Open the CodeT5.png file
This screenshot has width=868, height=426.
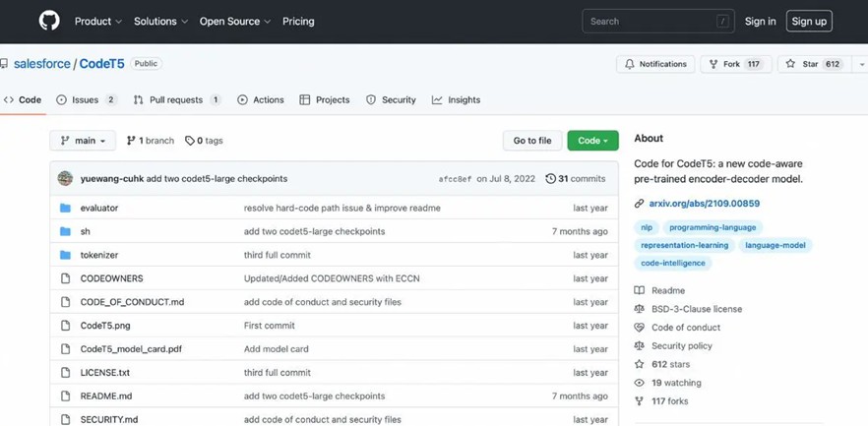pos(105,326)
